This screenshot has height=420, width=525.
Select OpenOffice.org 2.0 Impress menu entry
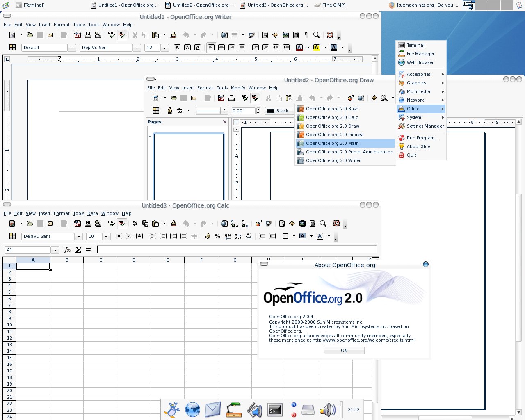345,135
